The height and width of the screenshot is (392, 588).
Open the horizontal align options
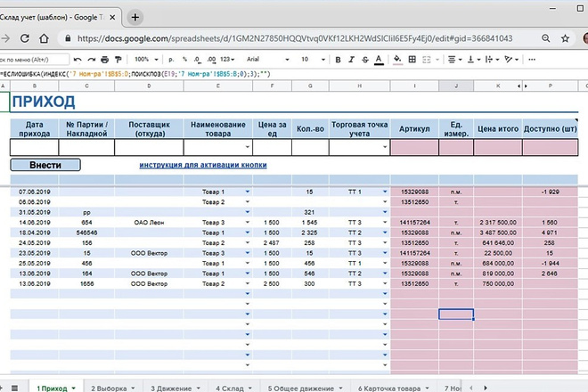point(454,60)
